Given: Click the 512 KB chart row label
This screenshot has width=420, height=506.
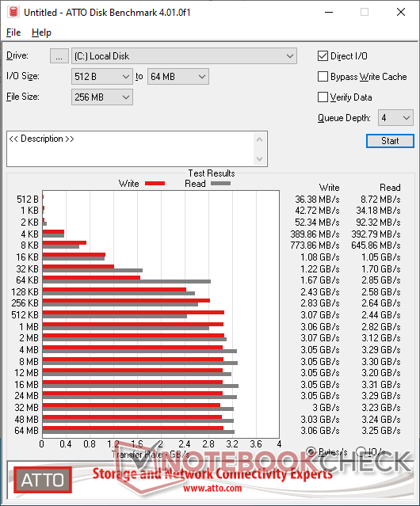Looking at the screenshot, I should tap(25, 315).
